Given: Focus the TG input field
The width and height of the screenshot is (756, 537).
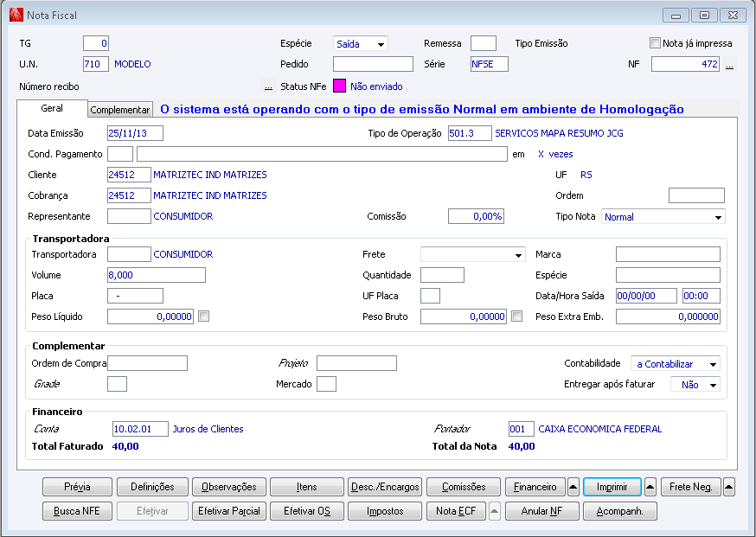Looking at the screenshot, I should coord(96,43).
